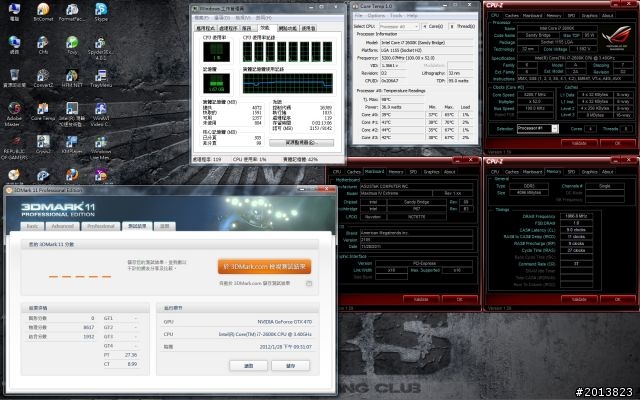Click the 讀取 load button in 3DMark

[x=249, y=366]
